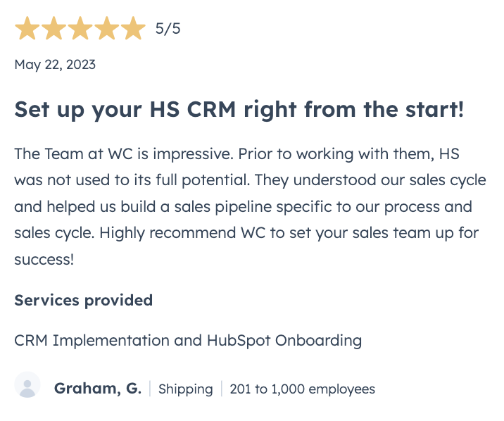The height and width of the screenshot is (421, 504).
Task: Click the 5/5 rating score
Action: [x=168, y=29]
